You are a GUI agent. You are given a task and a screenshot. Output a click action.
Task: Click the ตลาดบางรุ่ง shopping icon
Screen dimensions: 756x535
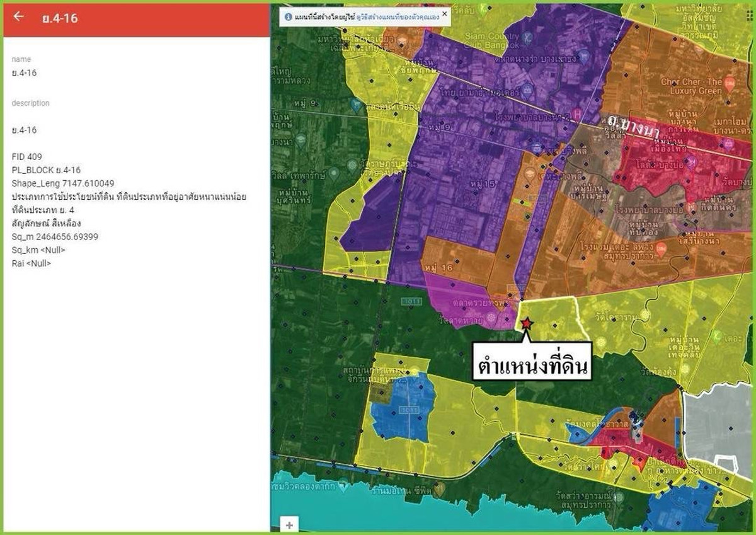[x=583, y=55]
